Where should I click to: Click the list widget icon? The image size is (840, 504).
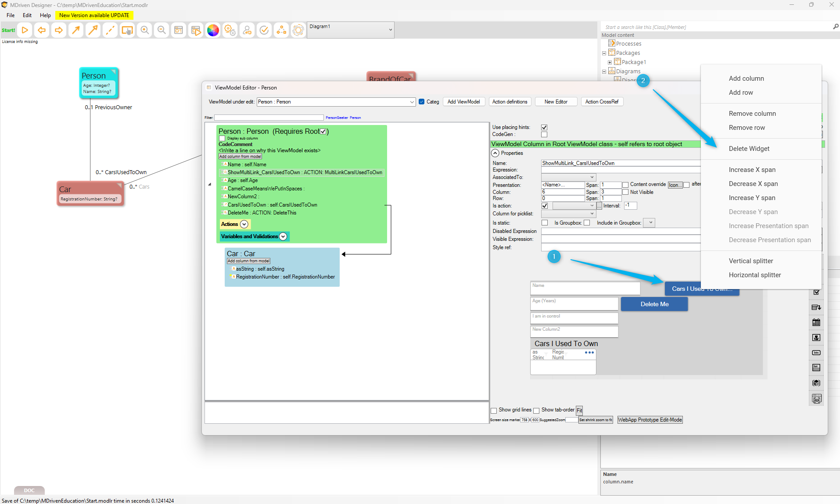pyautogui.click(x=816, y=368)
